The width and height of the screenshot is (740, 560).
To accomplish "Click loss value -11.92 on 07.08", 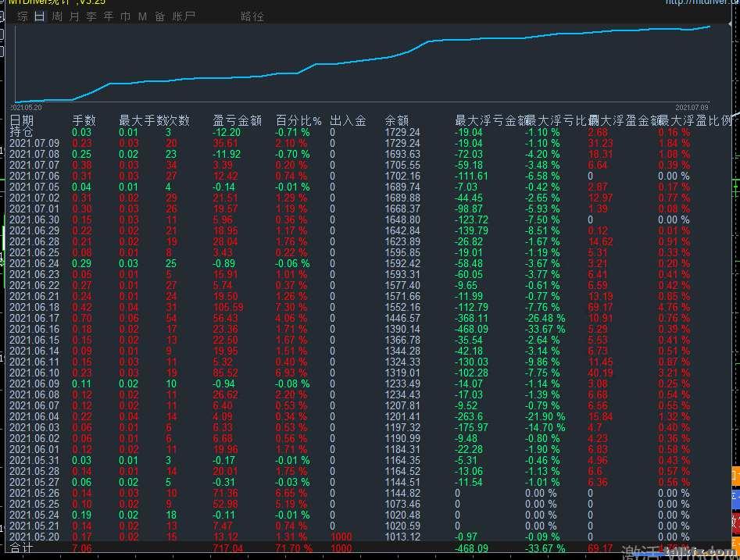I will [x=227, y=154].
